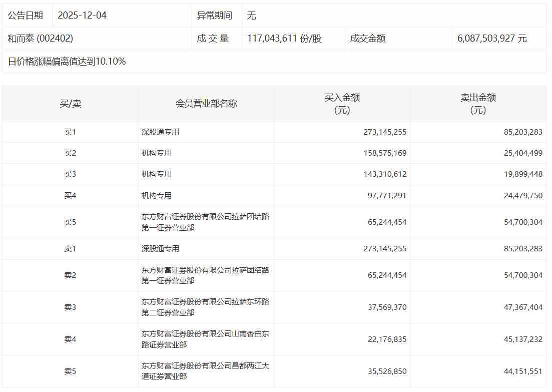Screen dimensions: 552x392
Task: Select the announcement date 2025-12-04
Action: (82, 16)
